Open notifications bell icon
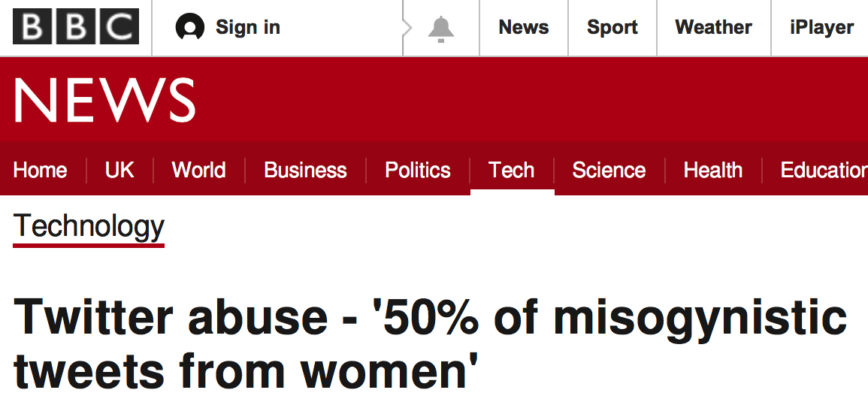868x405 pixels. [441, 29]
